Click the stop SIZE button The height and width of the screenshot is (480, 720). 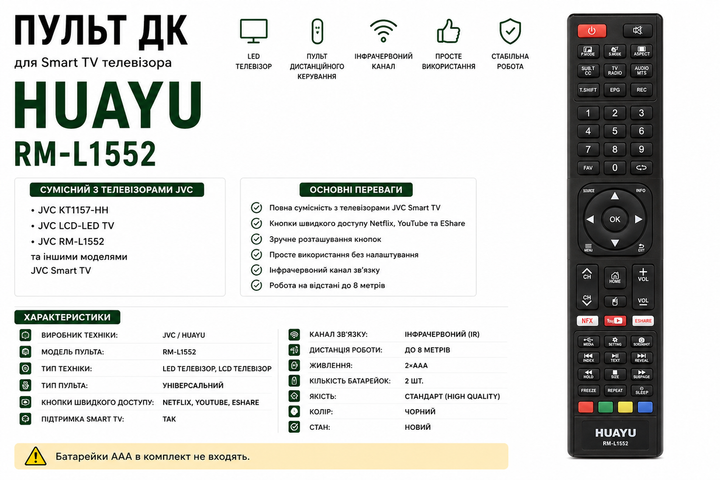[x=614, y=374]
